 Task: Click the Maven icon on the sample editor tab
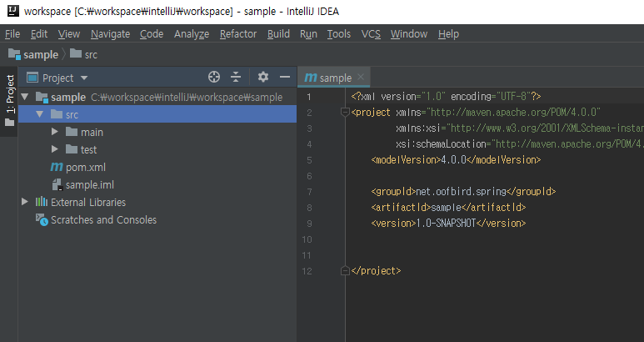[311, 78]
